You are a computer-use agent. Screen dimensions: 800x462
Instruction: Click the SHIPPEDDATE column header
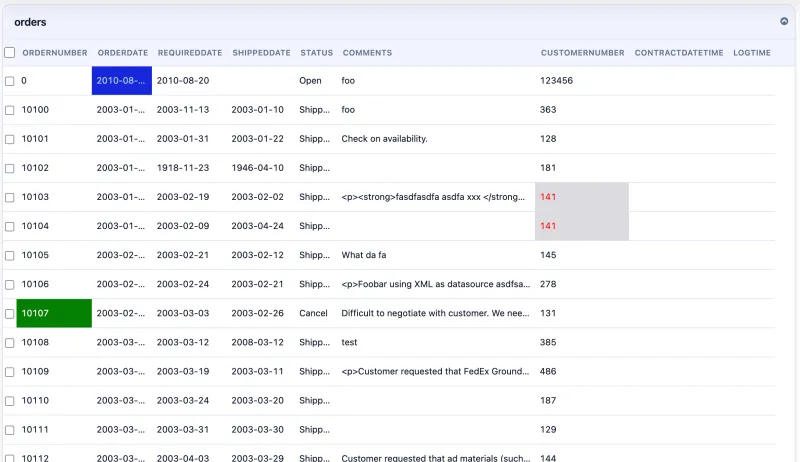pyautogui.click(x=261, y=53)
